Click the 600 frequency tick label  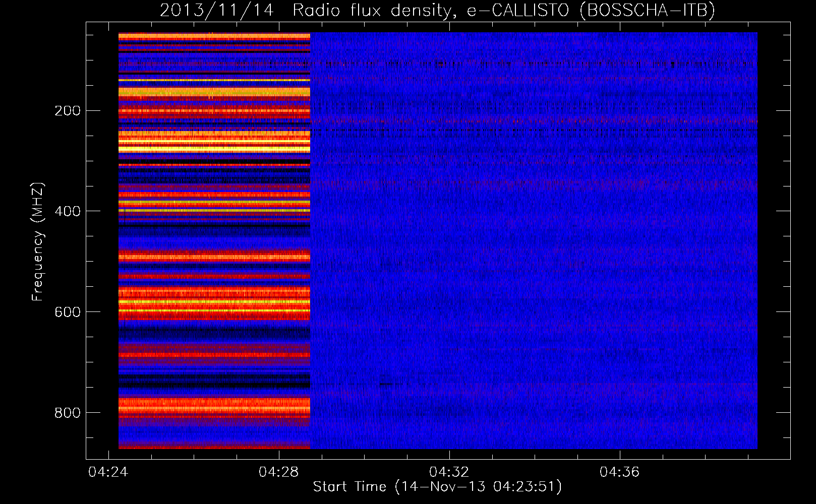pos(68,312)
